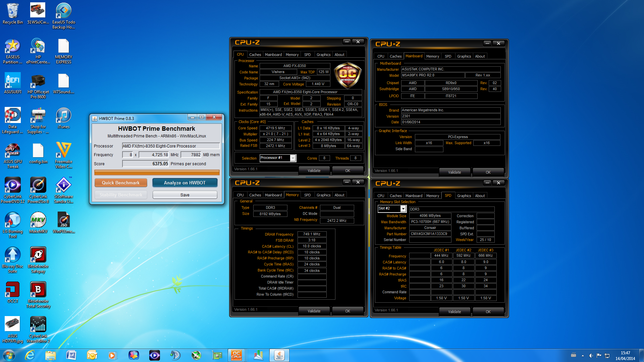This screenshot has width=644, height=362.
Task: Click Validate in SPD CPU-Z window
Action: tap(454, 312)
